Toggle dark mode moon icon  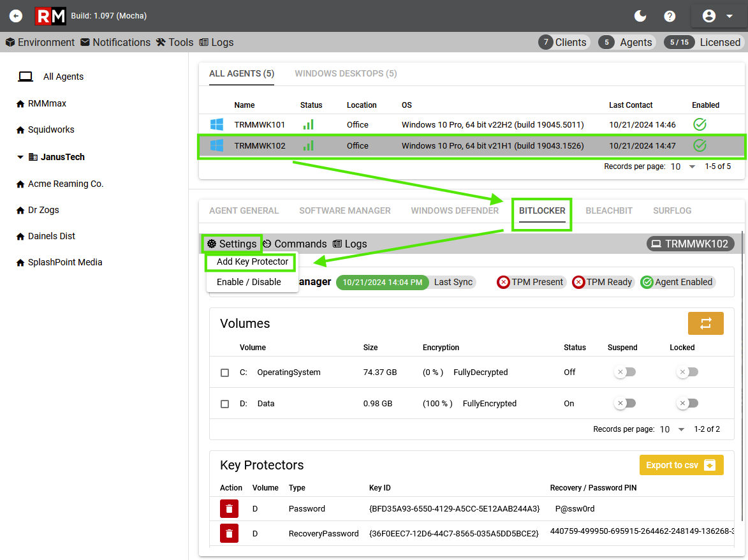click(x=640, y=16)
